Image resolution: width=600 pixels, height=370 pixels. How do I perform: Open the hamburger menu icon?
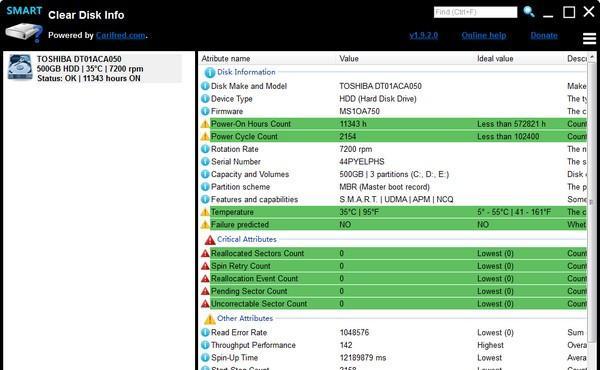[x=589, y=38]
